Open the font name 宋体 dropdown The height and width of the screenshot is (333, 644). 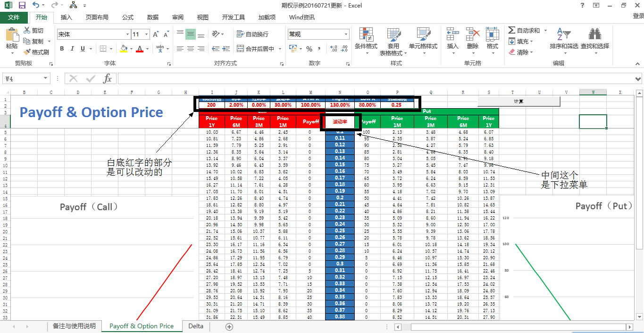coord(127,34)
